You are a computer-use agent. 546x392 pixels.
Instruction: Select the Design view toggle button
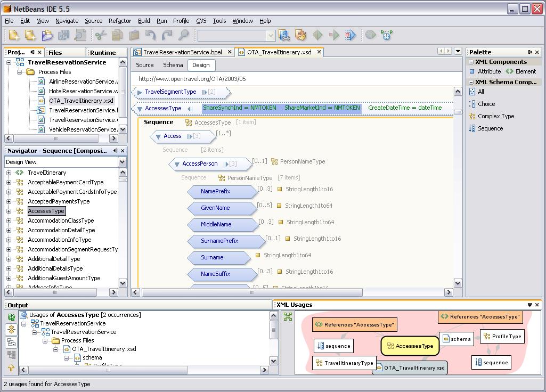click(201, 65)
